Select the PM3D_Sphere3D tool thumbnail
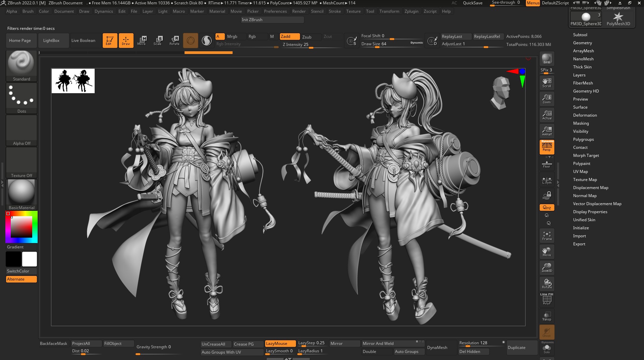Viewport: 644px width, 360px height. pyautogui.click(x=586, y=19)
